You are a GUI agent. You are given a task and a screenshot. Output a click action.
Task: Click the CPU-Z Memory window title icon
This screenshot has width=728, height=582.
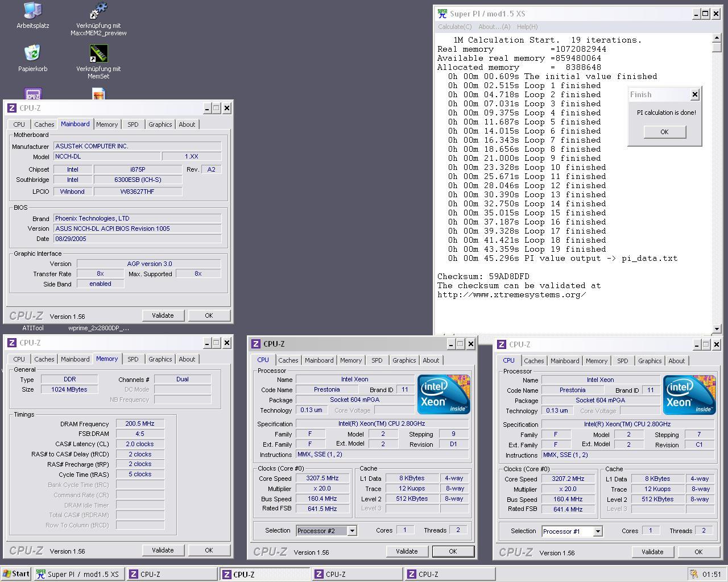pos(12,343)
